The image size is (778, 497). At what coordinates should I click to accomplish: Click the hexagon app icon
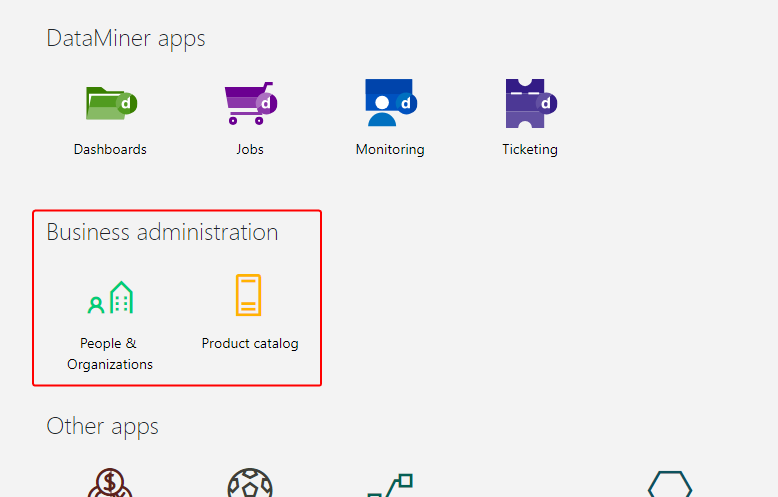coord(670,484)
